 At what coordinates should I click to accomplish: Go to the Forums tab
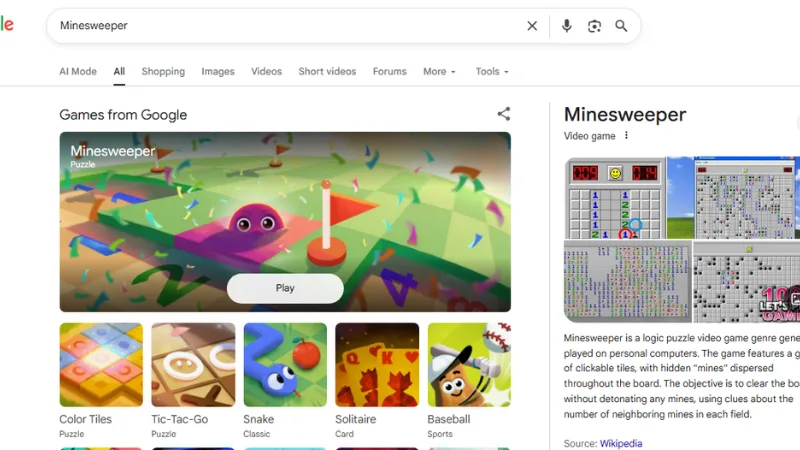[389, 71]
